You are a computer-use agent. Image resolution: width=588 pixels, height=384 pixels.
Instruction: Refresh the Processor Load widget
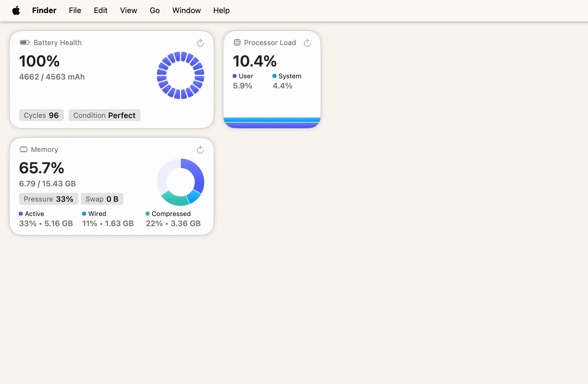(x=307, y=43)
